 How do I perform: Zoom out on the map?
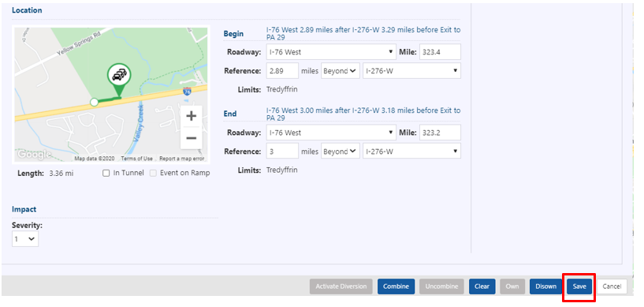191,137
